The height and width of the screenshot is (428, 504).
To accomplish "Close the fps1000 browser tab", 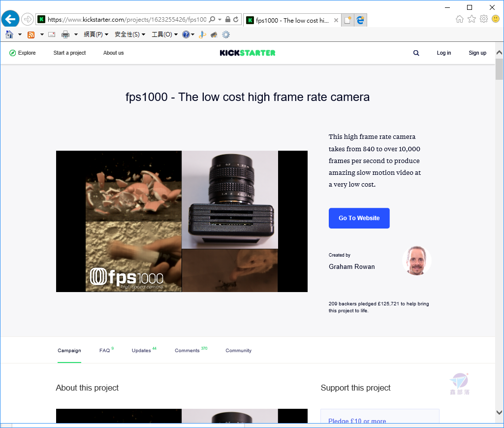I will coord(336,20).
